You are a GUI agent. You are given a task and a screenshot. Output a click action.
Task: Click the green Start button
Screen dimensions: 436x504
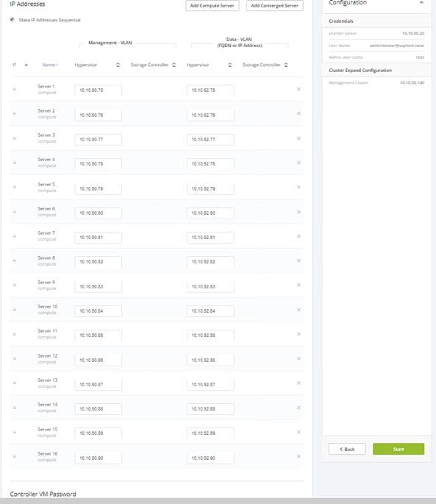[399, 449]
